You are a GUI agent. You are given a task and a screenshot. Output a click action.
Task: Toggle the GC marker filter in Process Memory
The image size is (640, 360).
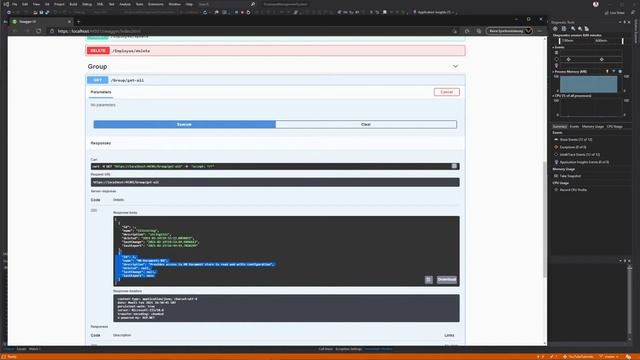(607, 71)
